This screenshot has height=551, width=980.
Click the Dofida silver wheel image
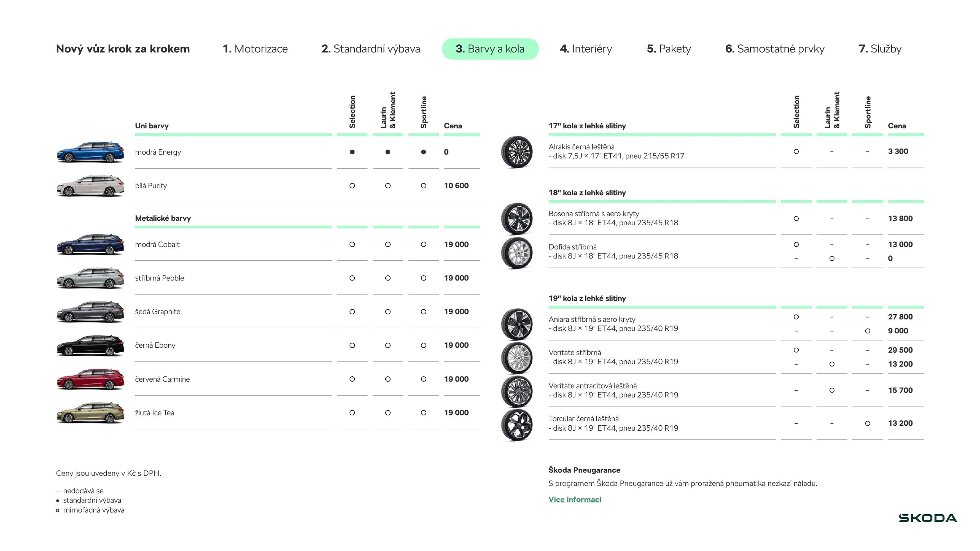tap(516, 252)
